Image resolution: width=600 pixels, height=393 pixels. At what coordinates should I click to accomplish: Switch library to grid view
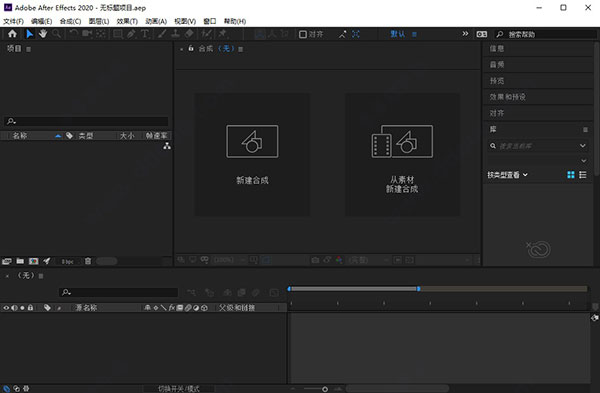click(571, 175)
